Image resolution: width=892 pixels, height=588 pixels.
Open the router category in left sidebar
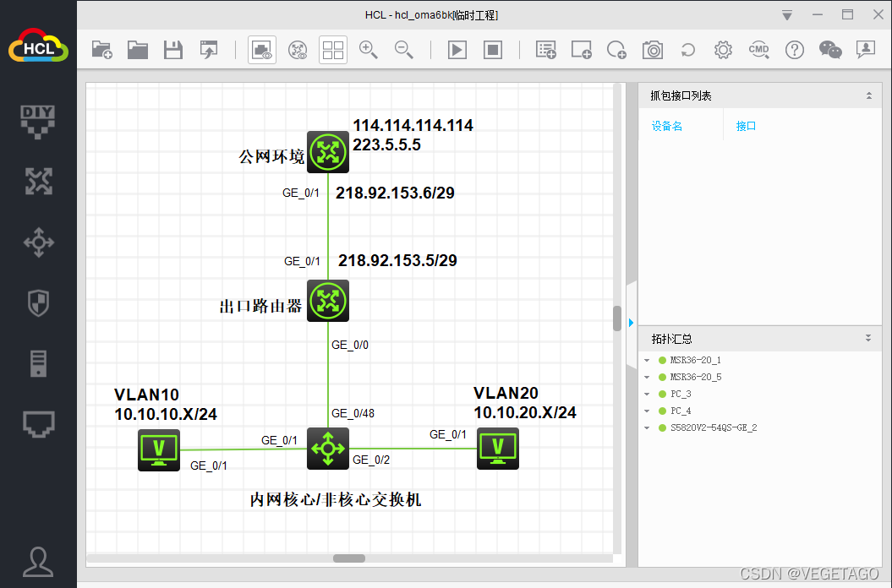(38, 180)
